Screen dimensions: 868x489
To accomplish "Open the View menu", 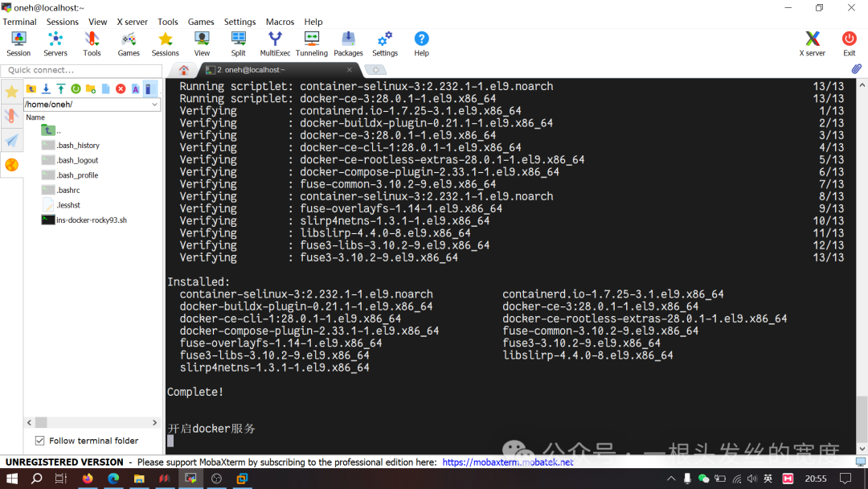I will (97, 22).
